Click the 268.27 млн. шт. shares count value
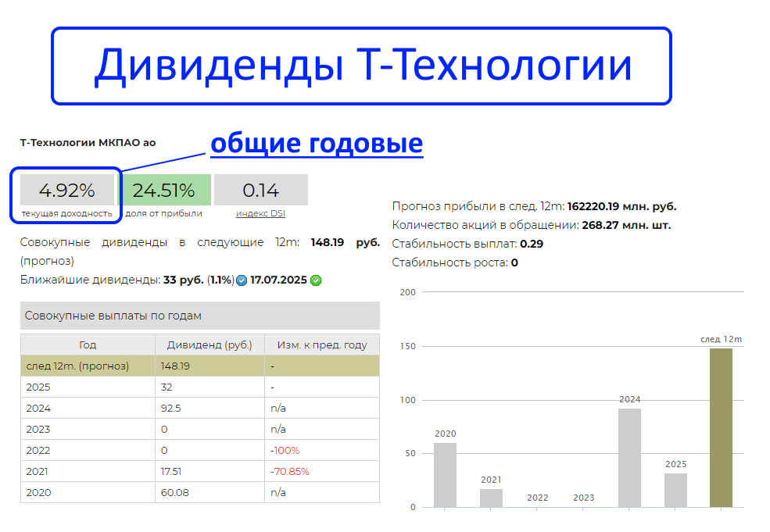The height and width of the screenshot is (532, 770). [626, 225]
